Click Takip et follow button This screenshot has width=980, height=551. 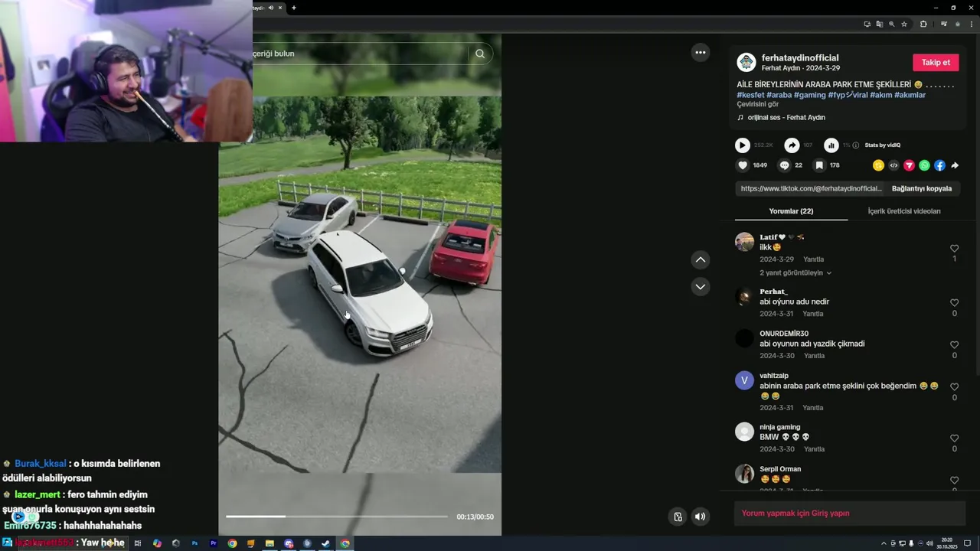[x=936, y=63]
